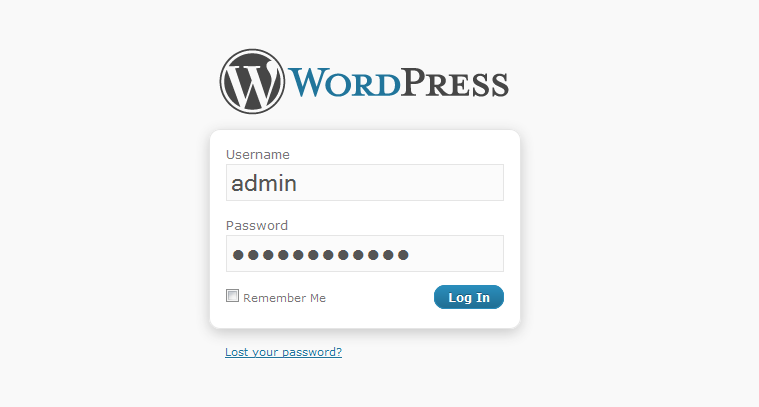The image size is (759, 407).
Task: Click the gray "Press" part of wordmark
Action: click(455, 82)
